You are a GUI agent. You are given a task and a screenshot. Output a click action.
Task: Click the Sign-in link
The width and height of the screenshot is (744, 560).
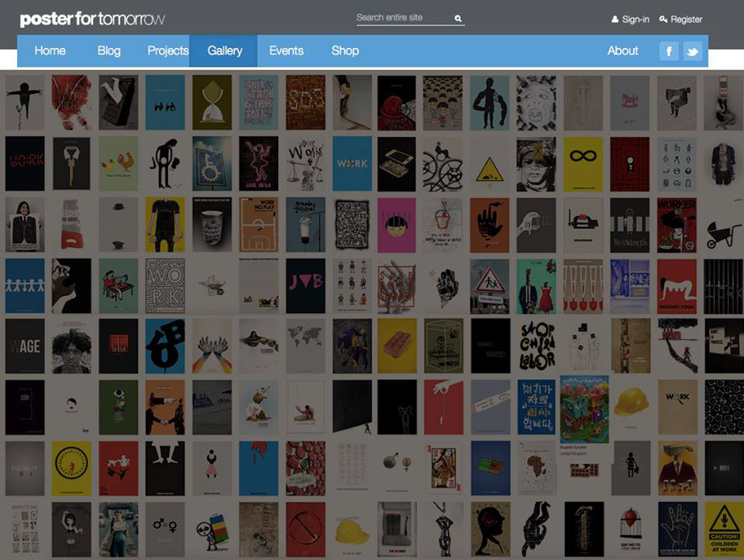coord(635,19)
